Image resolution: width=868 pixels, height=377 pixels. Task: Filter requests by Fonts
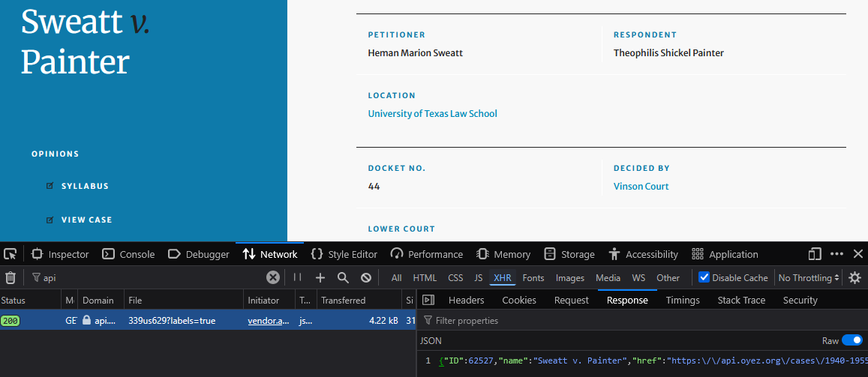533,278
